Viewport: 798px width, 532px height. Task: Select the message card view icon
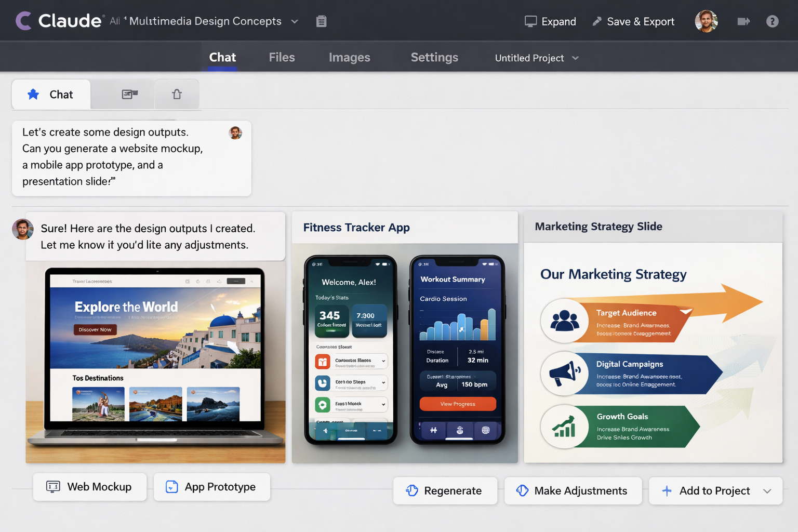[x=129, y=94]
